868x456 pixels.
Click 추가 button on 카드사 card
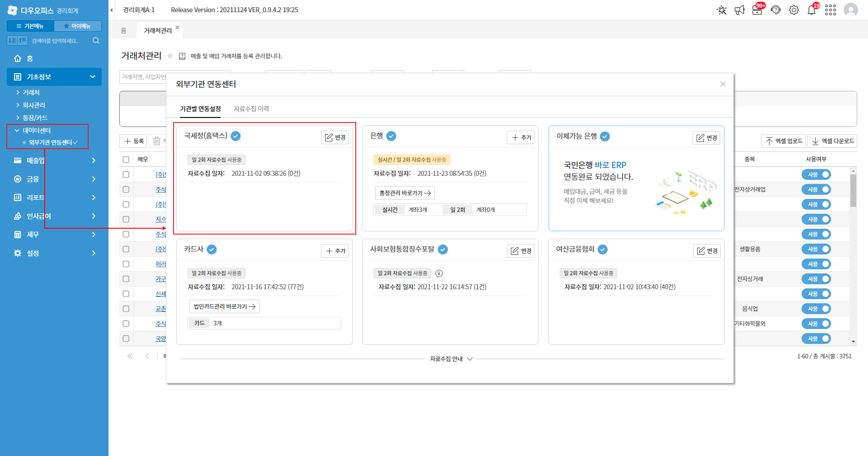tap(335, 251)
